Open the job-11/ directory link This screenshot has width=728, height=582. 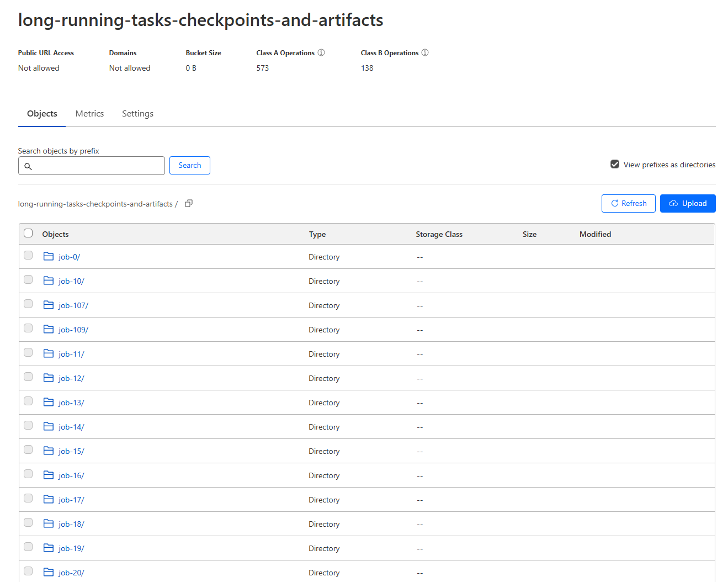(71, 354)
